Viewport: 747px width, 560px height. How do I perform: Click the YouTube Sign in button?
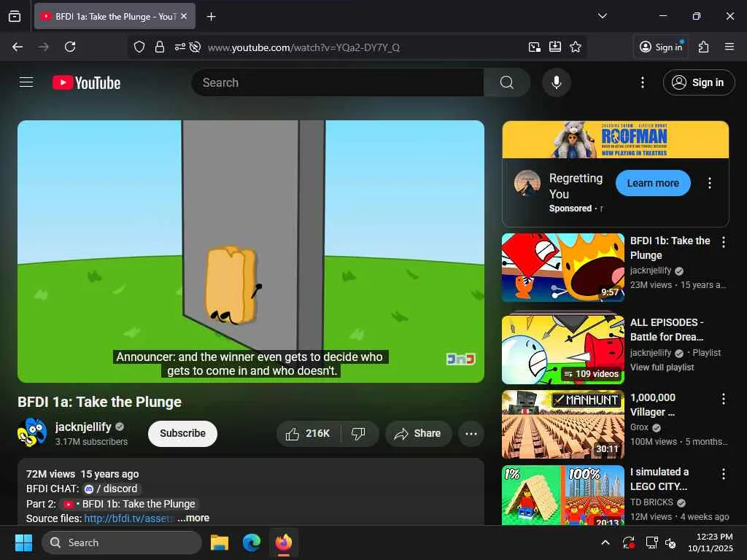coord(699,82)
